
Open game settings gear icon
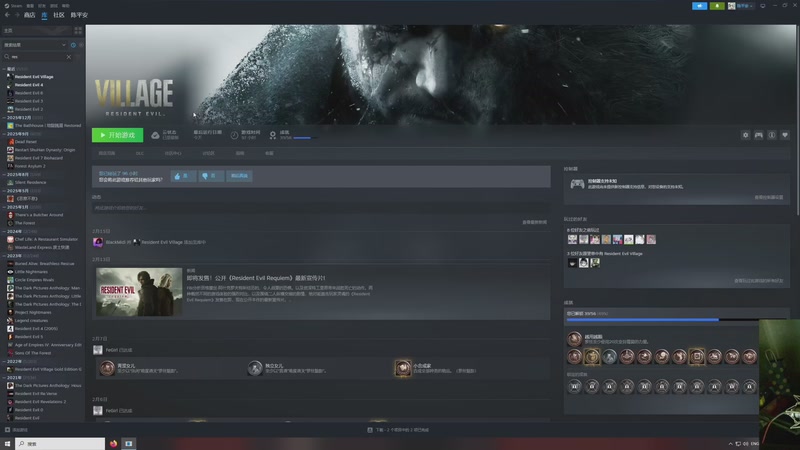pyautogui.click(x=745, y=135)
